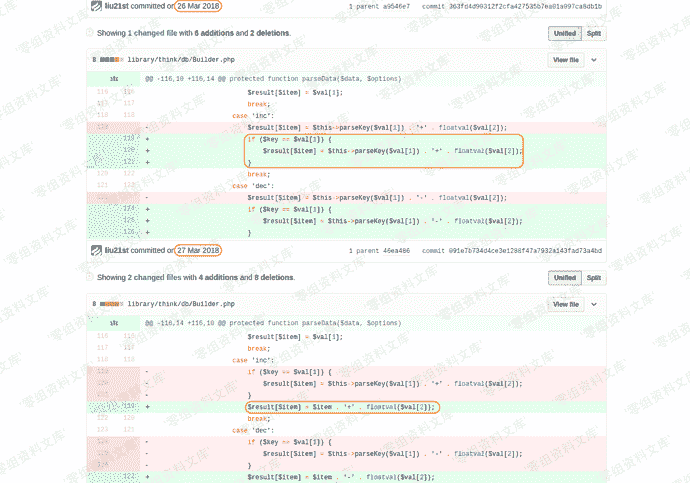The width and height of the screenshot is (690, 483).
Task: Toggle file list icon beside 'Showing 1 changed file'
Action: pyautogui.click(x=90, y=33)
